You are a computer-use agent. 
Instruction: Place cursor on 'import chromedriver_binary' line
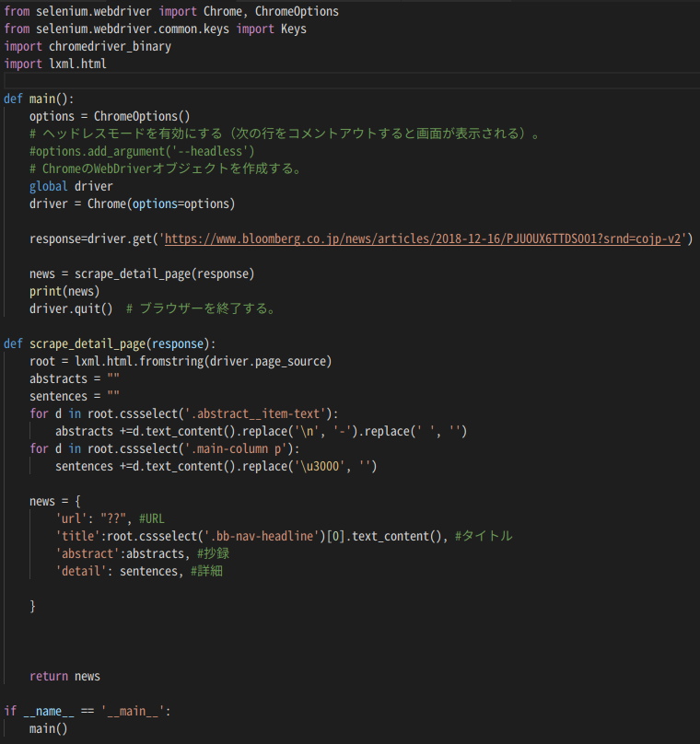[x=87, y=46]
